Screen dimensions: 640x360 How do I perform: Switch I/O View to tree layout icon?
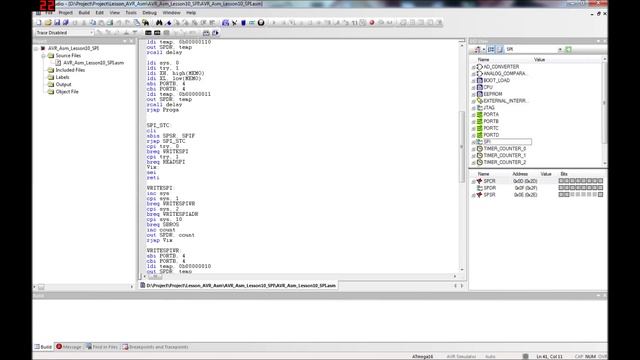[x=491, y=49]
